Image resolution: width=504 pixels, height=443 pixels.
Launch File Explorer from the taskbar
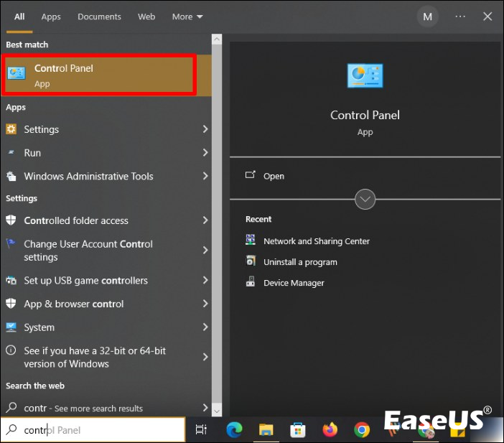pyautogui.click(x=266, y=429)
